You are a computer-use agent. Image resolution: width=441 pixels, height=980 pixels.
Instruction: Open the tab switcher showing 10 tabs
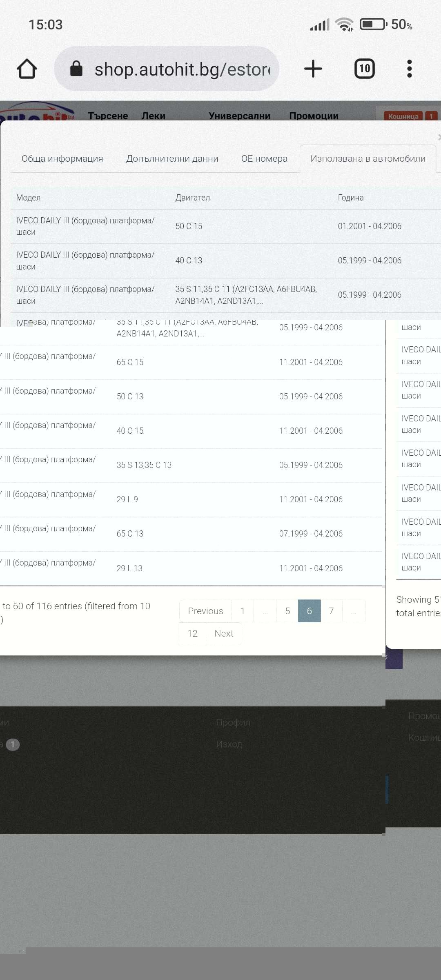tap(365, 69)
